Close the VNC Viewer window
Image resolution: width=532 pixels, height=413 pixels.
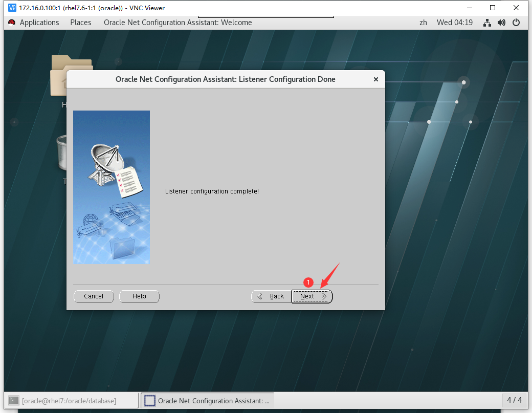[x=516, y=8]
